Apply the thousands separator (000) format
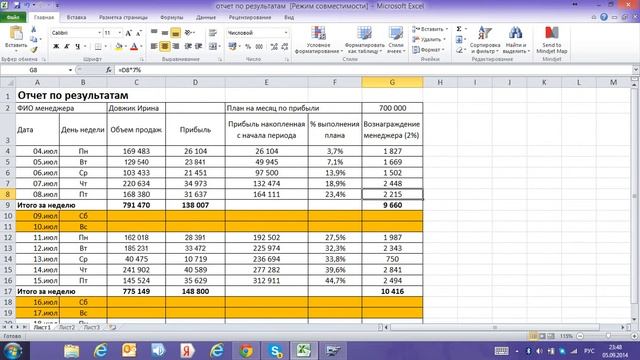 (259, 47)
